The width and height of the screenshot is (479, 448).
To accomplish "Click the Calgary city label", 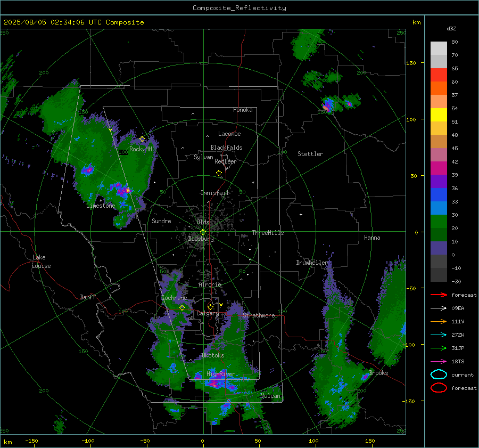I will (208, 313).
